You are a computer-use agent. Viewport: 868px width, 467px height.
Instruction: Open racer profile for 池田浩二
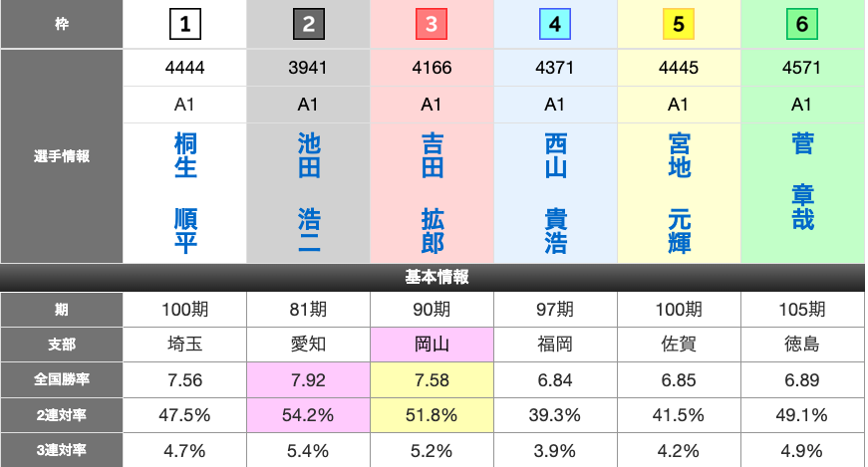click(x=309, y=193)
